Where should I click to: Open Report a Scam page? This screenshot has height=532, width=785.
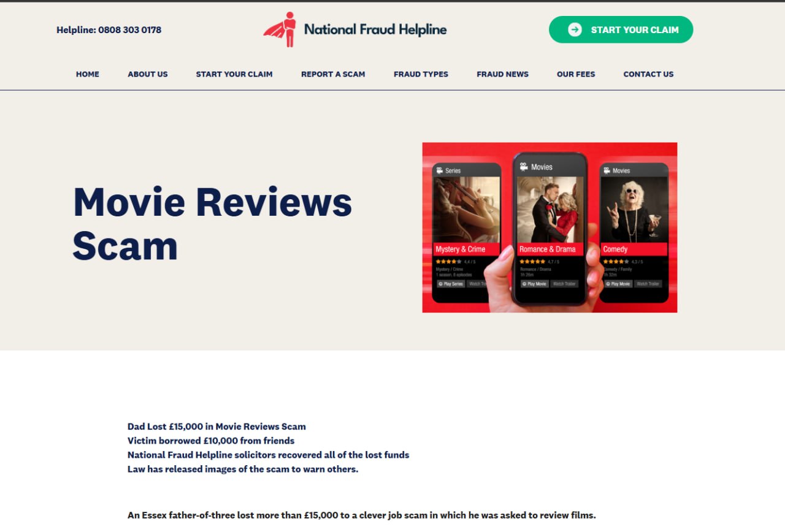[333, 74]
